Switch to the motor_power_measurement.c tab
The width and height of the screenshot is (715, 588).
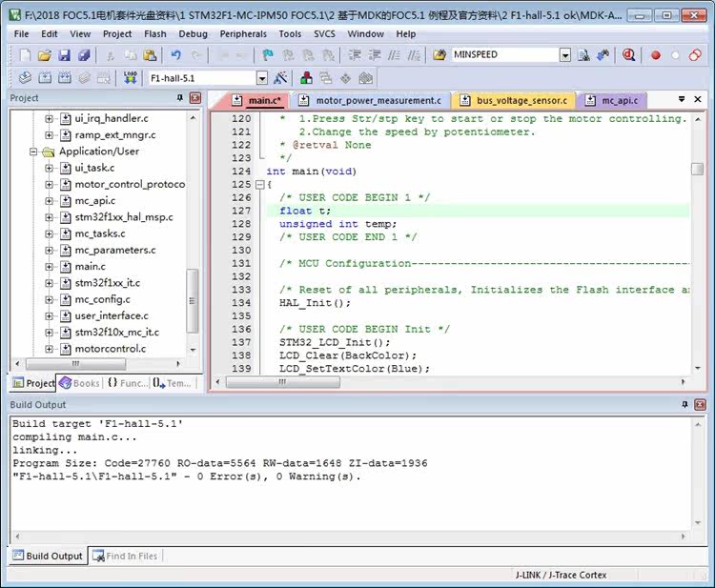pos(372,100)
